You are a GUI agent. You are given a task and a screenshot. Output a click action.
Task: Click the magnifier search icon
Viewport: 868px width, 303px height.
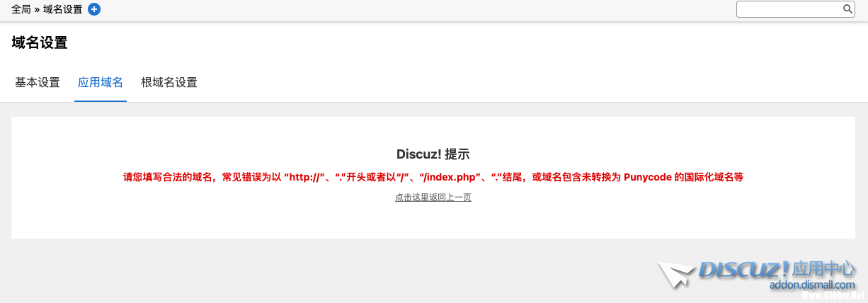coord(847,9)
